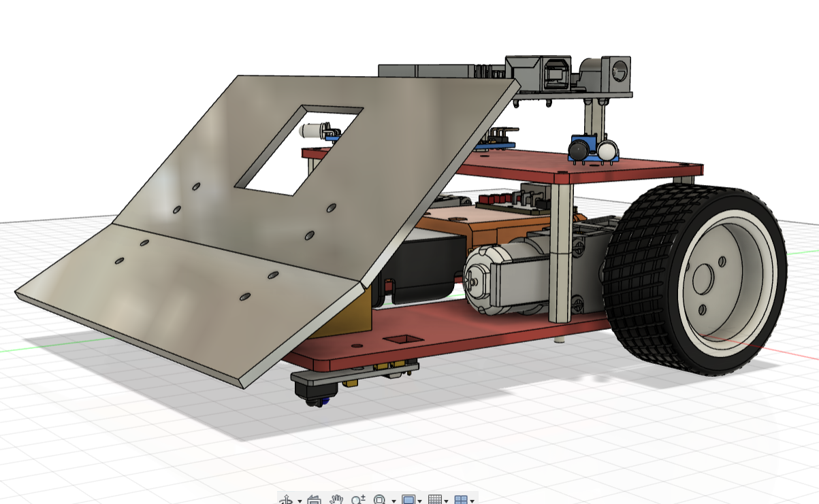Viewport: 819px width, 504px height.
Task: Click the Zoom Window fit icon
Action: [x=381, y=500]
